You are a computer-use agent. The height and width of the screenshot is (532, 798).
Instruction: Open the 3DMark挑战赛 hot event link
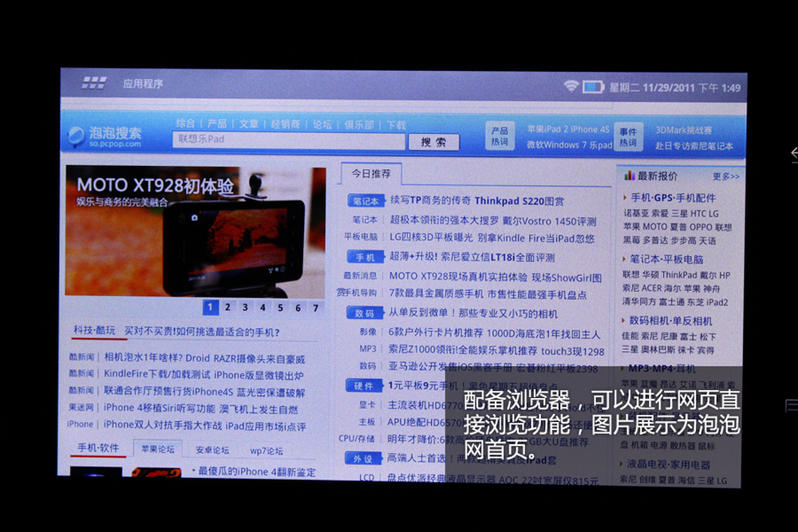[x=684, y=130]
